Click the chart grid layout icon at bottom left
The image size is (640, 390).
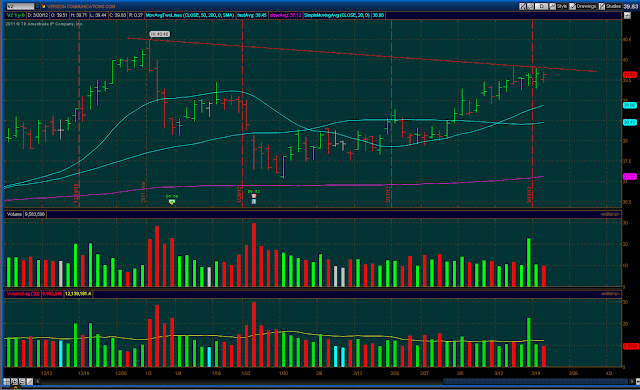[x=7, y=381]
